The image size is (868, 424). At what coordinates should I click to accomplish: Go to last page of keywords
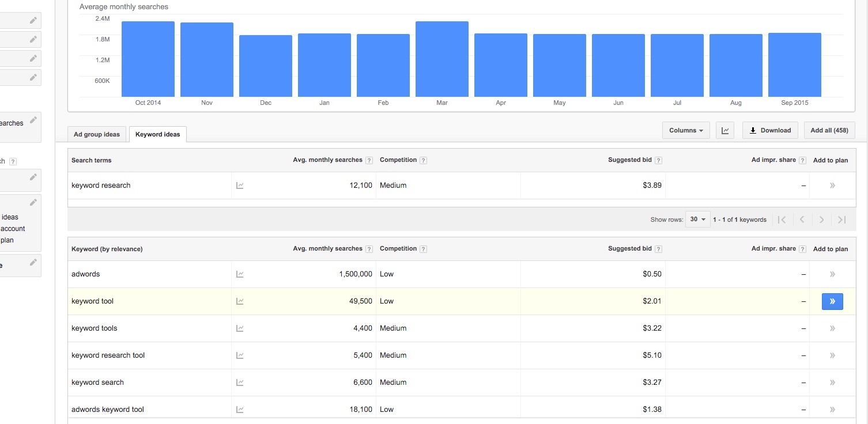click(841, 219)
